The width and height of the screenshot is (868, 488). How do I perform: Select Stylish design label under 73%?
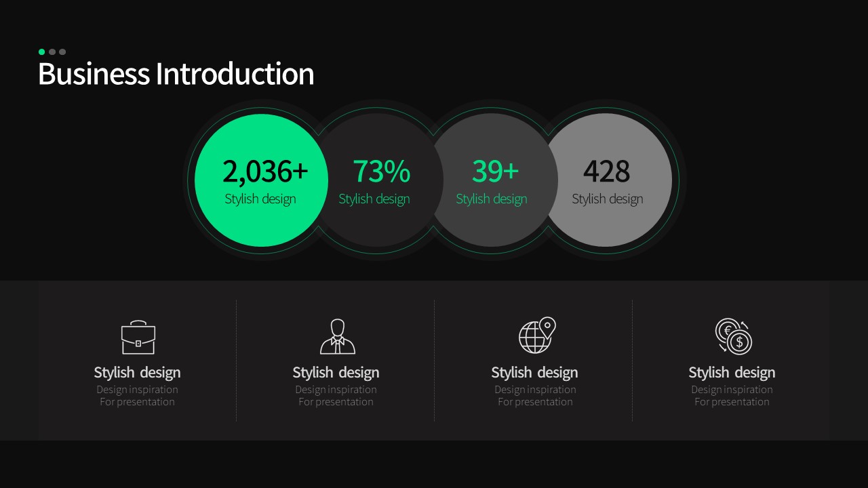[374, 199]
